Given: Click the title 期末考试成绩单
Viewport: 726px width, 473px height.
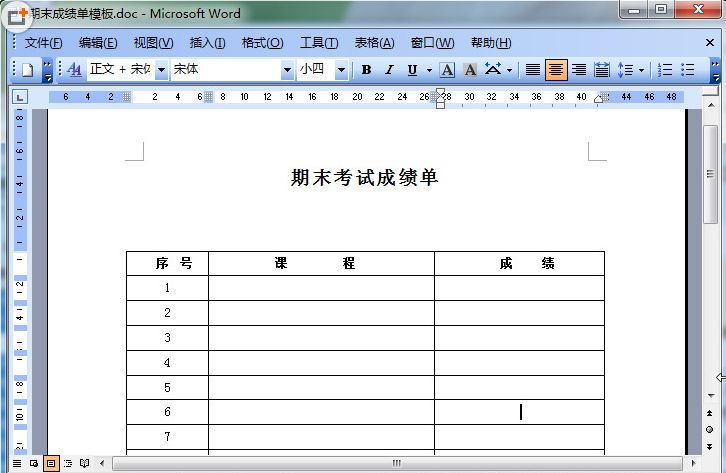Looking at the screenshot, I should coord(364,178).
